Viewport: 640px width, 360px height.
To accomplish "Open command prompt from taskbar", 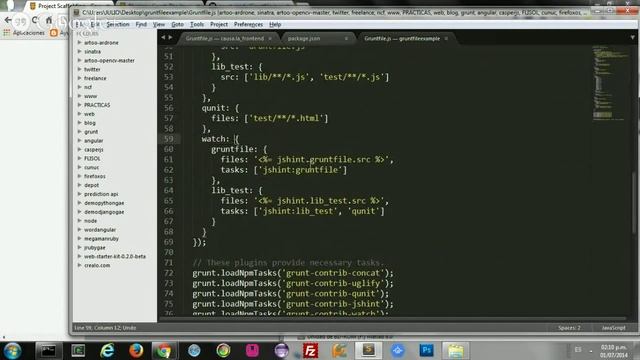I will [48, 351].
